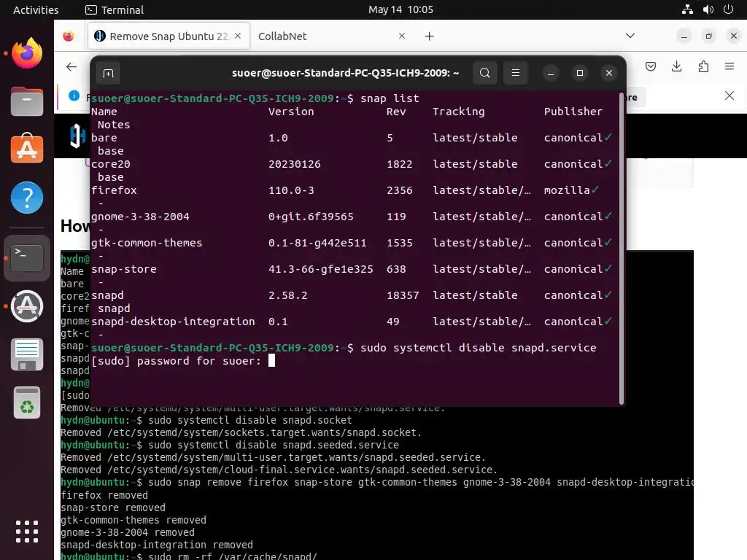Switch to Remove Snap Ubuntu tab
The width and height of the screenshot is (747, 560).
click(169, 36)
